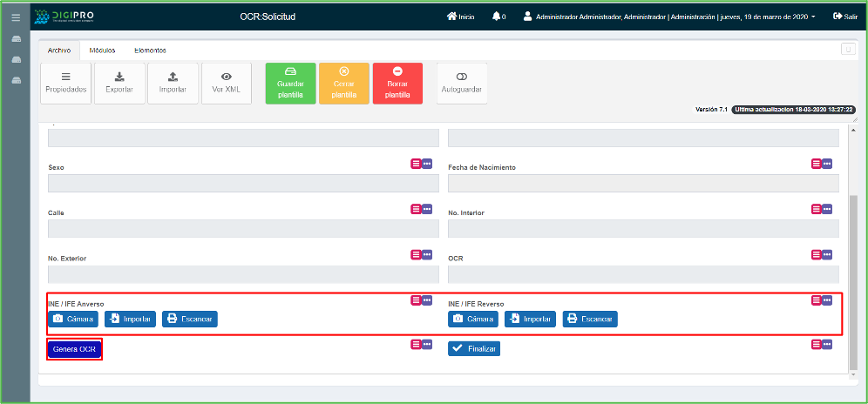Click the Inicio home icon
Image resolution: width=868 pixels, height=404 pixels.
pos(451,16)
